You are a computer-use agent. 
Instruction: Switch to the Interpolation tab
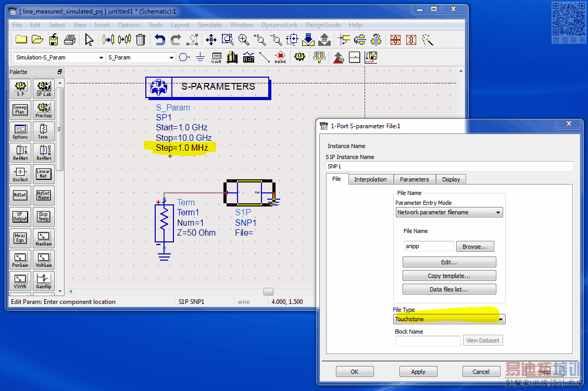pos(370,179)
